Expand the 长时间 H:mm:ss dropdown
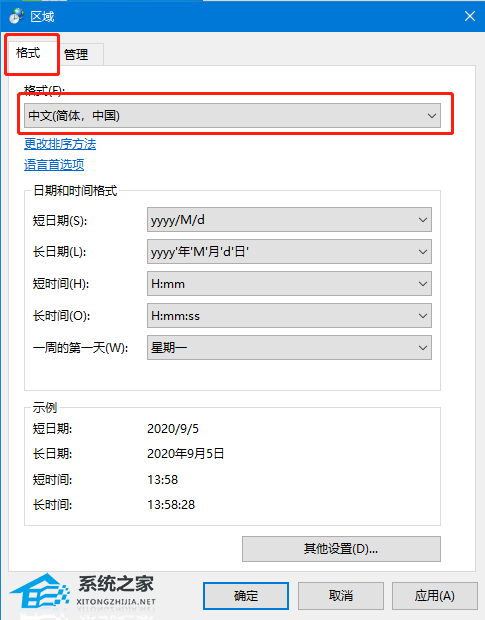This screenshot has width=485, height=620. (x=289, y=316)
